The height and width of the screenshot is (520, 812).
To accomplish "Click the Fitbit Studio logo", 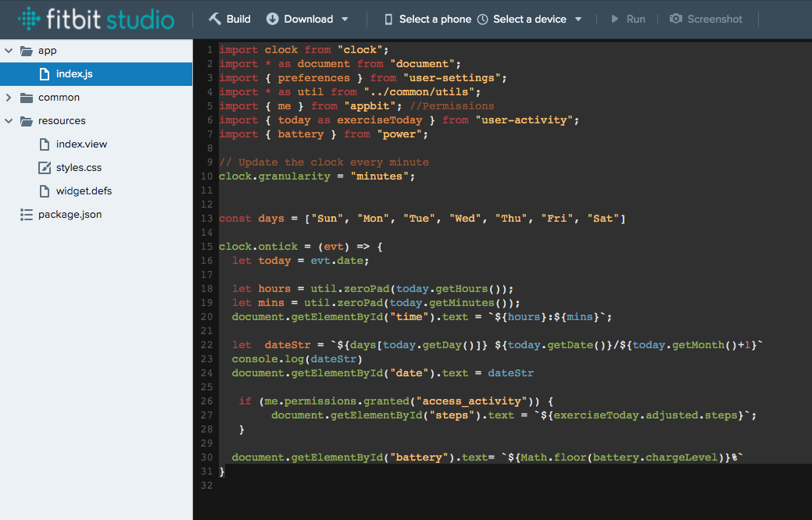I will point(96,20).
